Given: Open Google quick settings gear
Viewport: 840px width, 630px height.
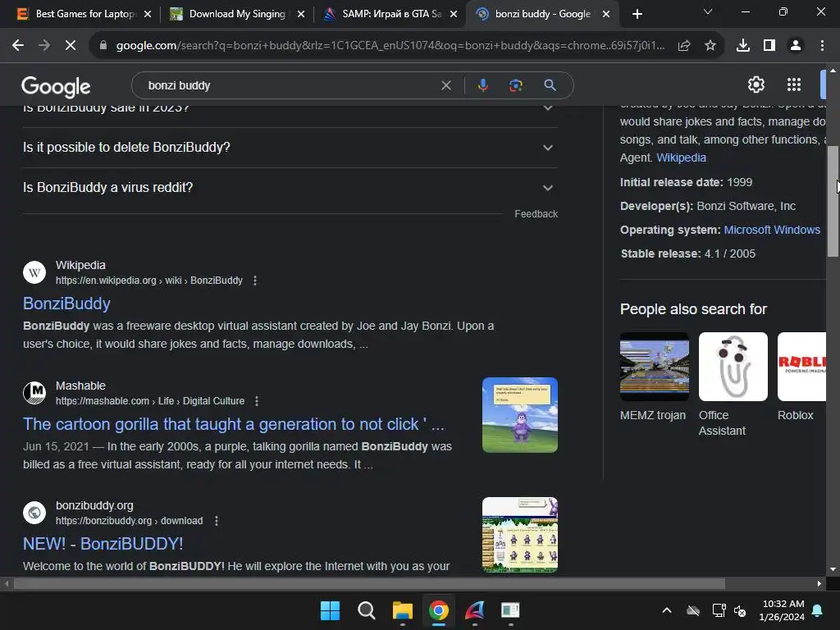Looking at the screenshot, I should click(x=756, y=84).
